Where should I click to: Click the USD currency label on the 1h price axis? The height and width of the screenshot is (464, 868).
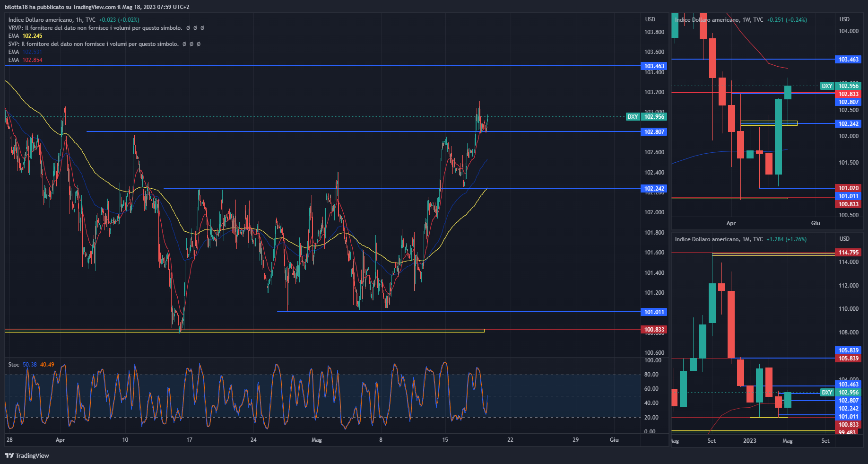[651, 19]
